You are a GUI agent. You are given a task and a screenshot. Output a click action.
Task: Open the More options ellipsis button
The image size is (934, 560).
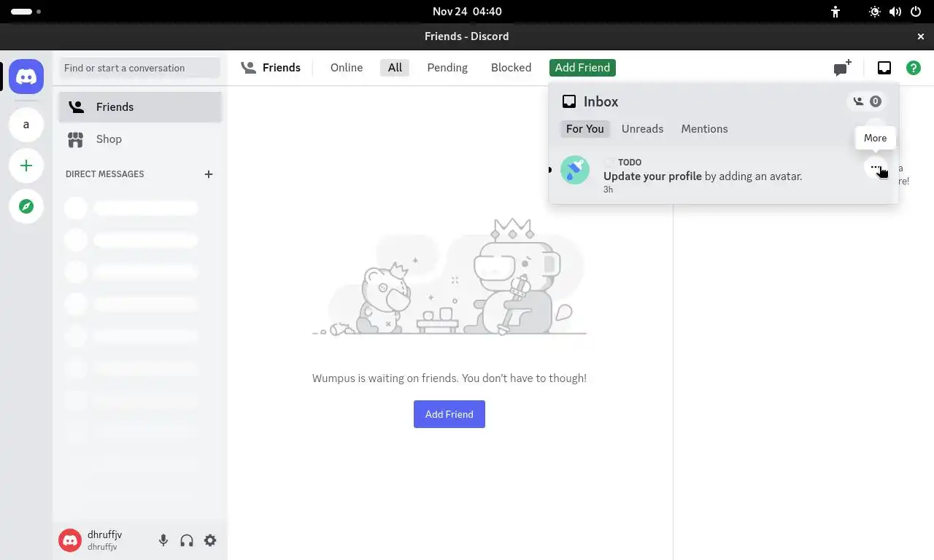pos(876,168)
